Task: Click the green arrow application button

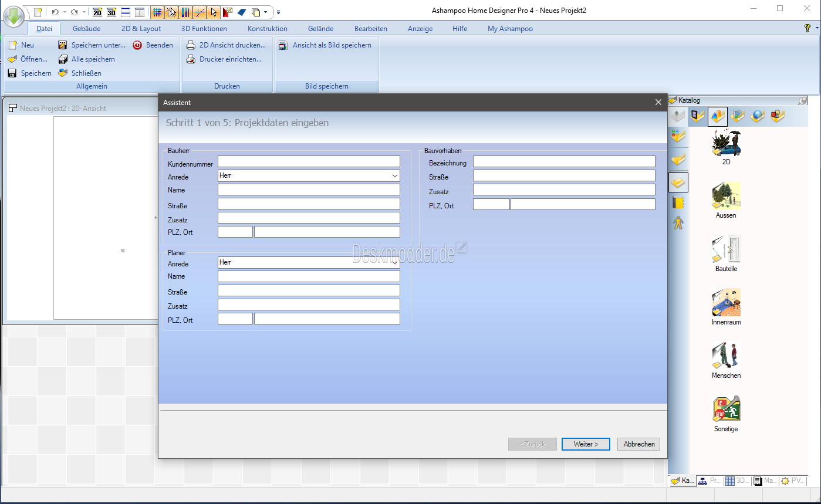Action: (x=13, y=15)
